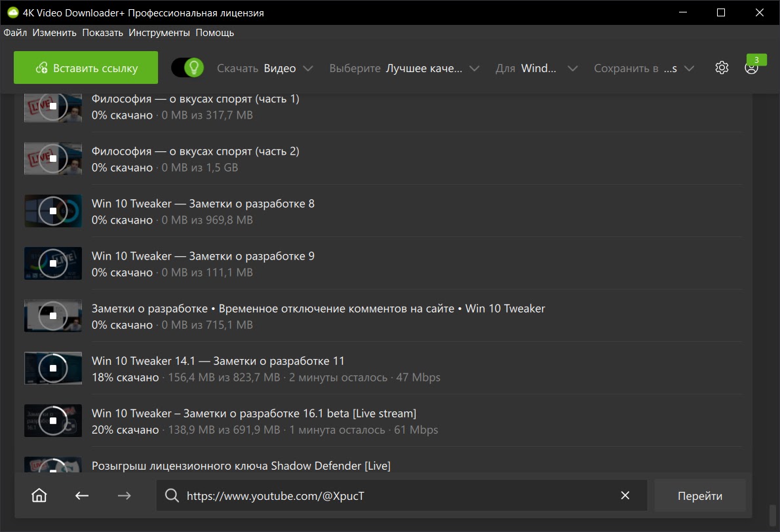This screenshot has width=780, height=532.
Task: Stop download of Философия часть 1
Action: 52,106
